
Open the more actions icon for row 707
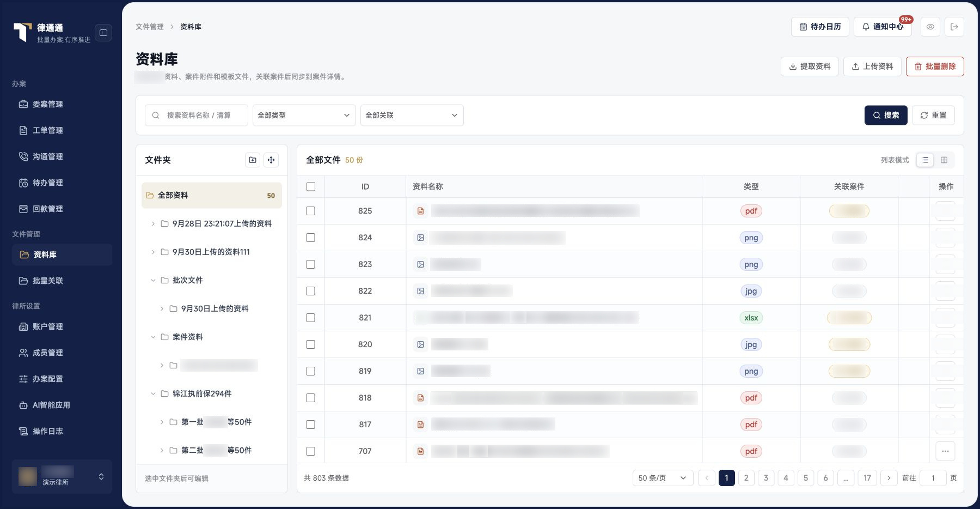tap(945, 451)
